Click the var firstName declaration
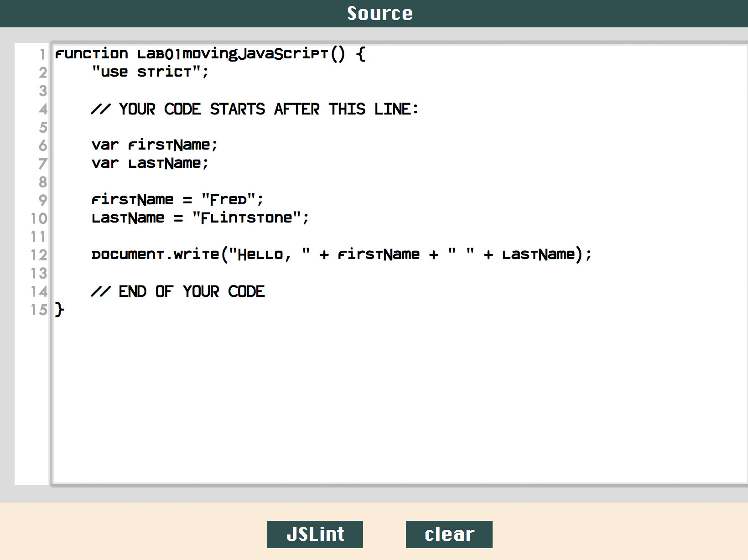The width and height of the screenshot is (748, 560). pyautogui.click(x=154, y=145)
